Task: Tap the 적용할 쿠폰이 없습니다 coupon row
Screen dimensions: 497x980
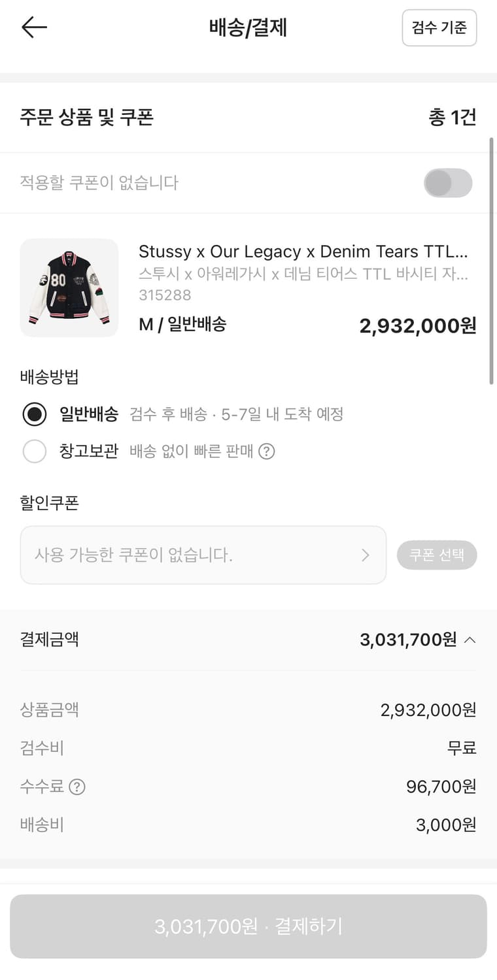Action: coord(99,183)
